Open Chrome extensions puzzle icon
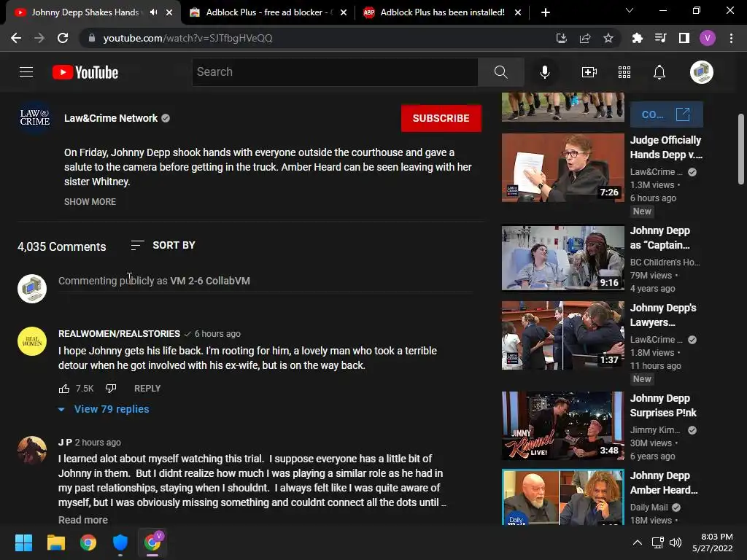The width and height of the screenshot is (747, 560). coord(638,38)
